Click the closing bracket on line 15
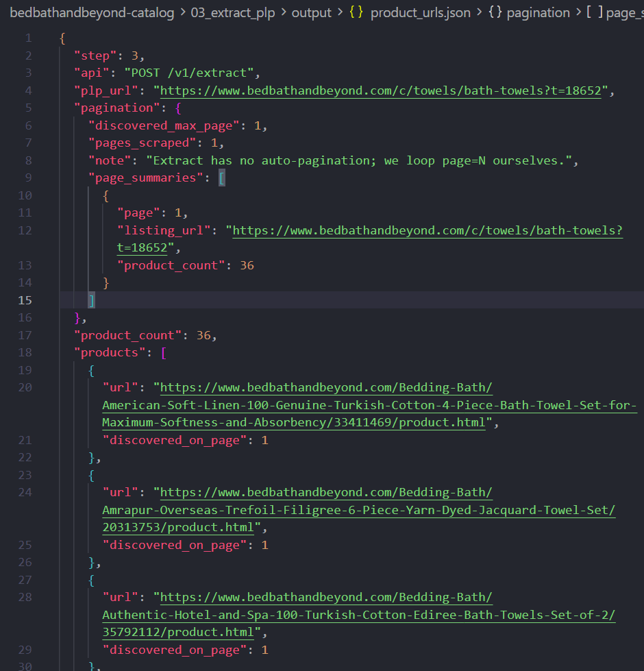This screenshot has height=671, width=644. coord(91,300)
